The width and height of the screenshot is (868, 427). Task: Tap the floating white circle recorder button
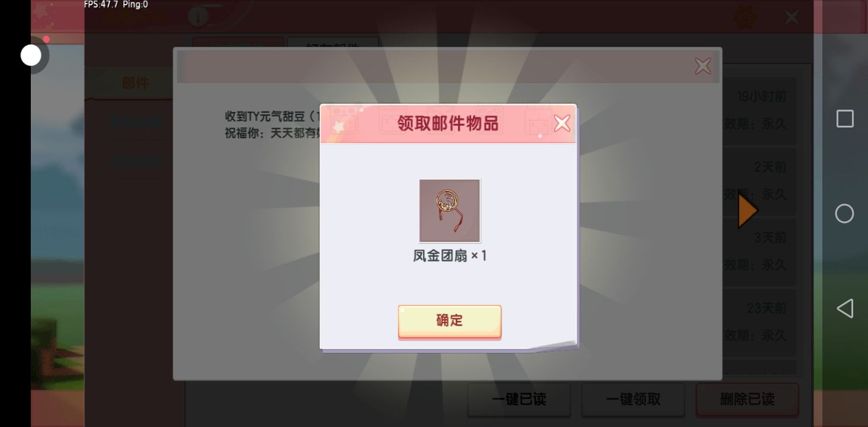click(x=31, y=55)
